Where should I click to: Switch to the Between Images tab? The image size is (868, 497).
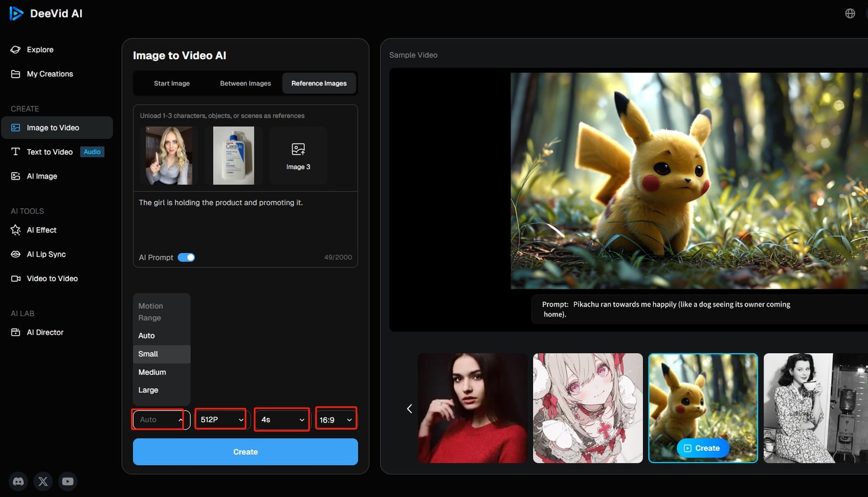pyautogui.click(x=245, y=83)
